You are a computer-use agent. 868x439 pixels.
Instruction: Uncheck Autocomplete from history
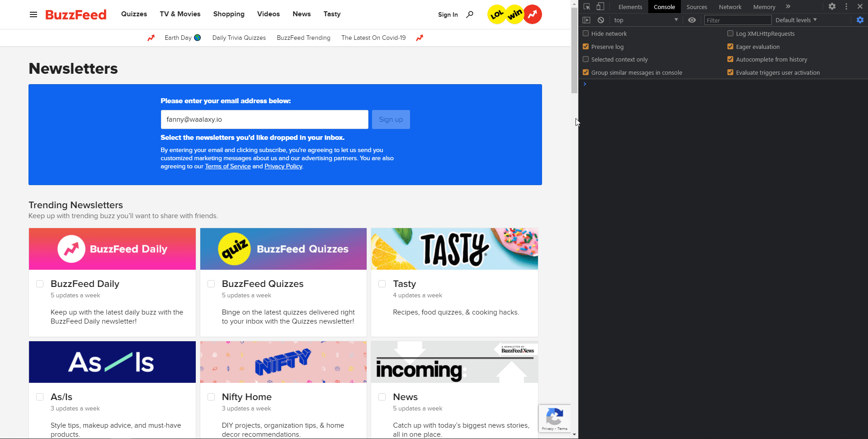click(x=731, y=59)
